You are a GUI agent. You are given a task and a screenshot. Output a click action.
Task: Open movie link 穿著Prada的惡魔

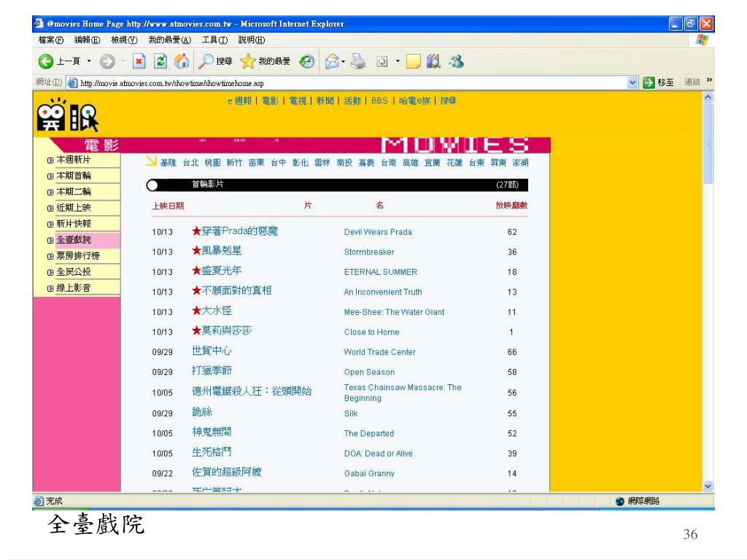click(x=239, y=231)
